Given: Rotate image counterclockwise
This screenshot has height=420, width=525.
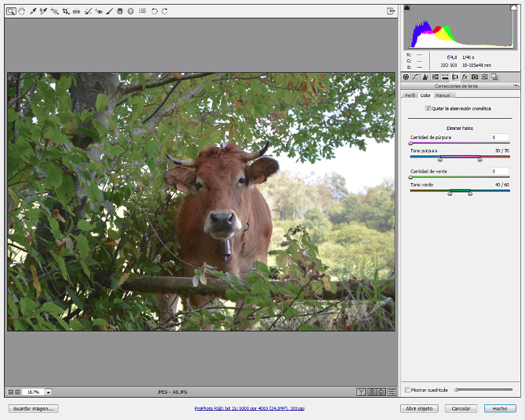Looking at the screenshot, I should tap(154, 11).
